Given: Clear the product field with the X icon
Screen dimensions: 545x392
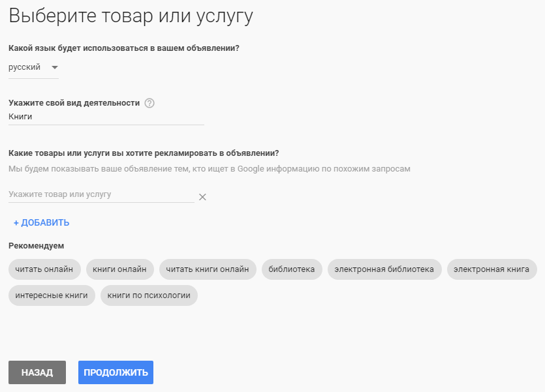Looking at the screenshot, I should tap(202, 197).
